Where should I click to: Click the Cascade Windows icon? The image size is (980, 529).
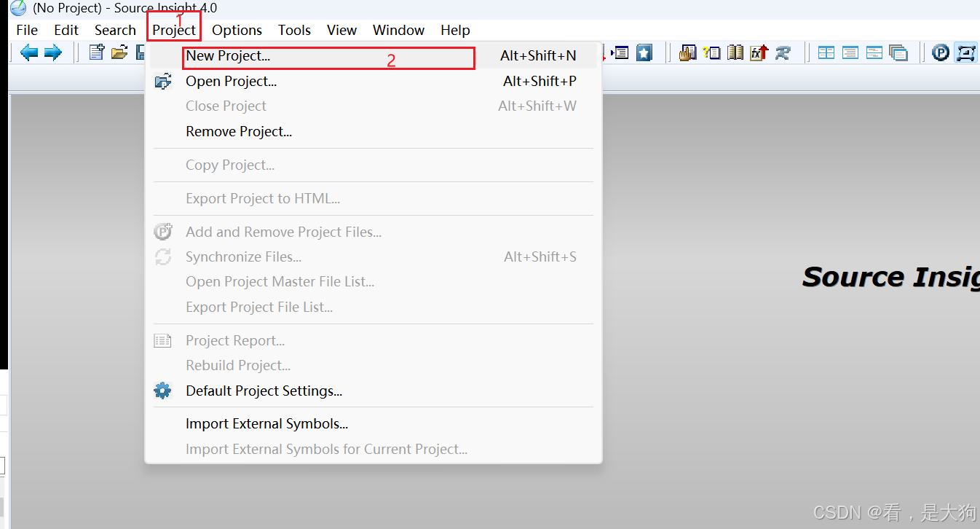898,53
